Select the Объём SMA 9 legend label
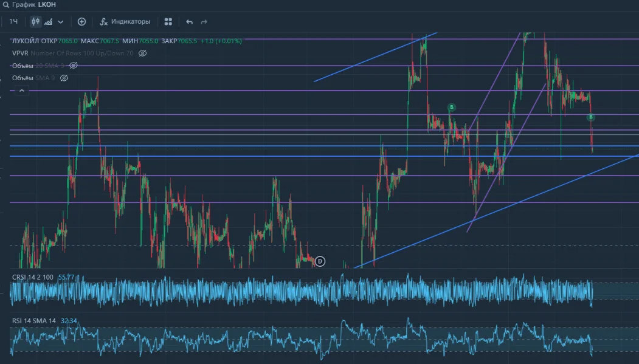Image resolution: width=639 pixels, height=364 pixels. click(33, 78)
